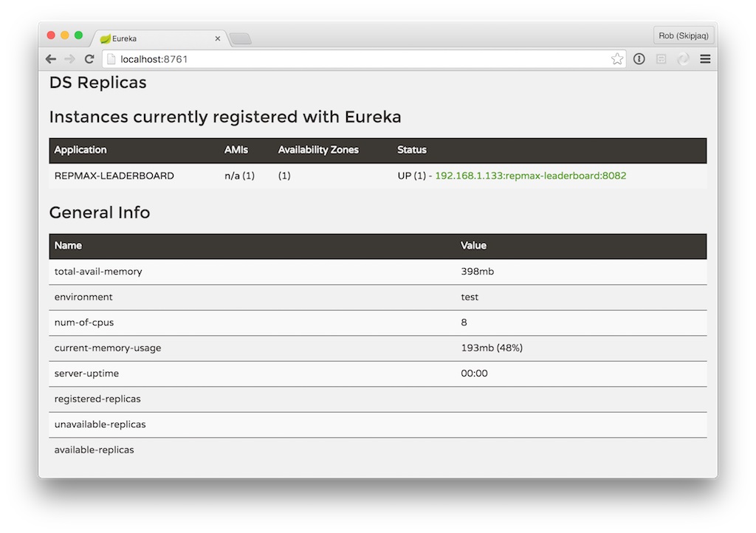The width and height of the screenshot is (756, 533).
Task: Click the green window maximize button
Action: pos(78,35)
